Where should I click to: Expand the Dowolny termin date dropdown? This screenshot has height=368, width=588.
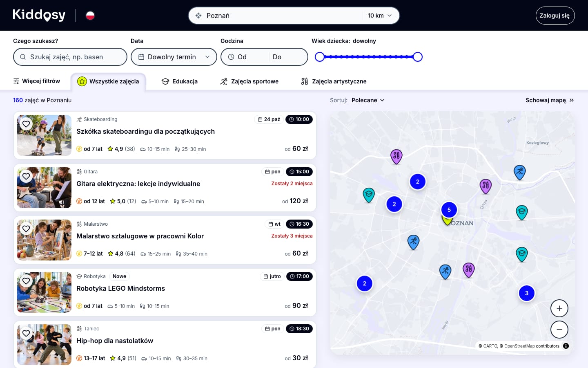pos(174,57)
